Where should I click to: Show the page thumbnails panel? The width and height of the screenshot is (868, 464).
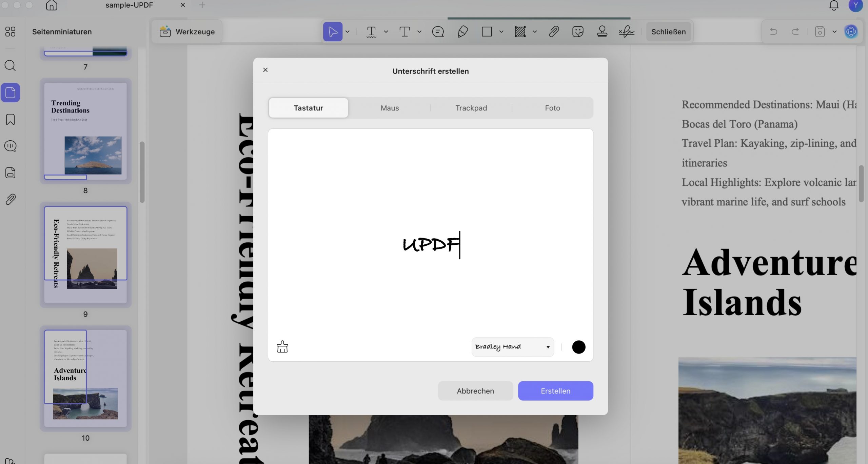pos(10,93)
